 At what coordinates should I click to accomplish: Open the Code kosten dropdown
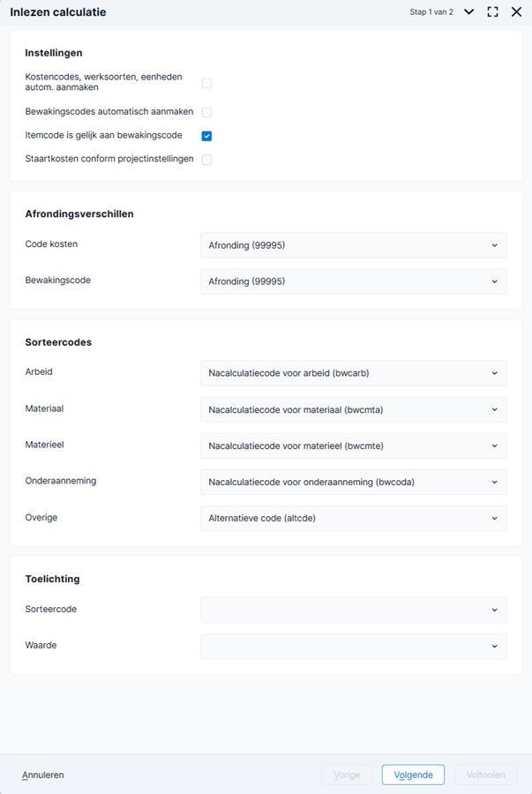point(353,245)
